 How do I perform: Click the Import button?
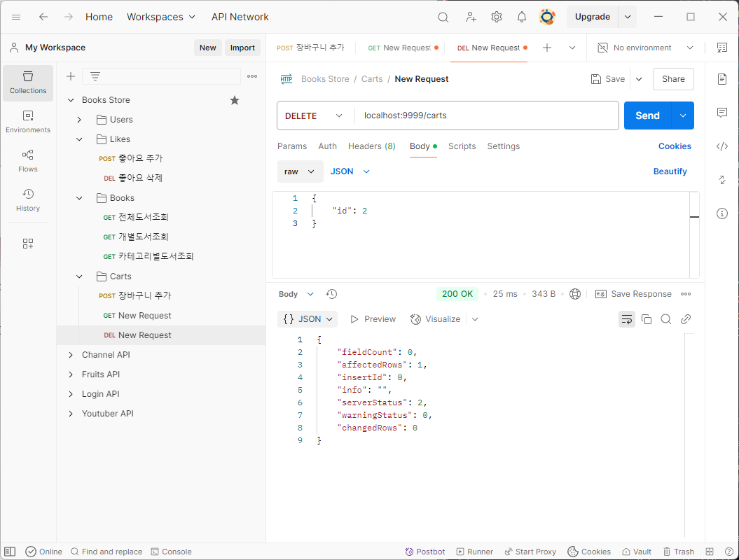click(x=242, y=48)
